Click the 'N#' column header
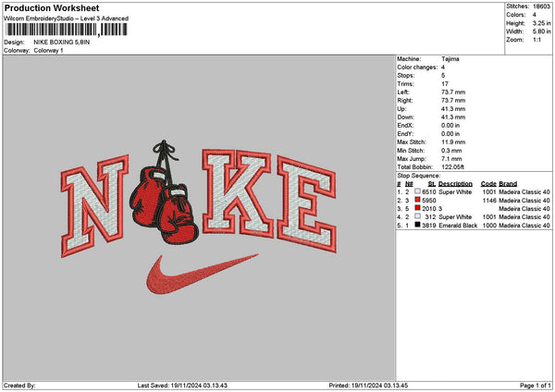This screenshot has width=555, height=392. pos(409,184)
